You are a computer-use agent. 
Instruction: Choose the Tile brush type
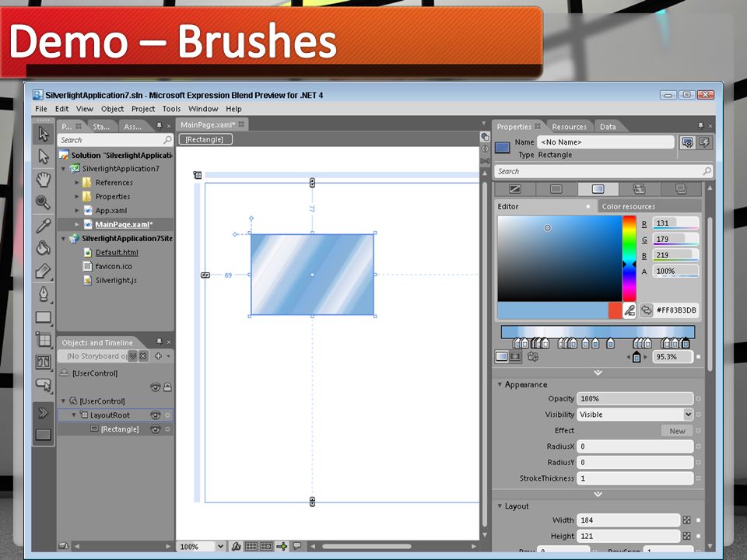click(640, 189)
